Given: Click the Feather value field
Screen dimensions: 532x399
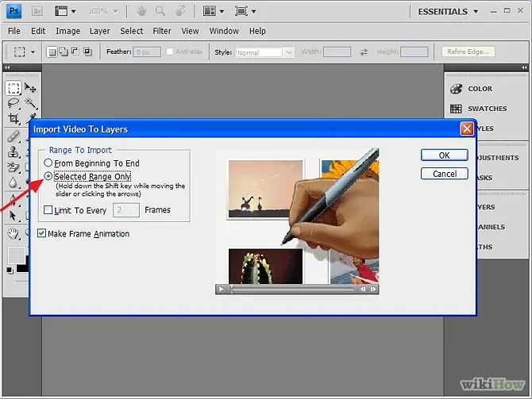Looking at the screenshot, I should [x=147, y=52].
